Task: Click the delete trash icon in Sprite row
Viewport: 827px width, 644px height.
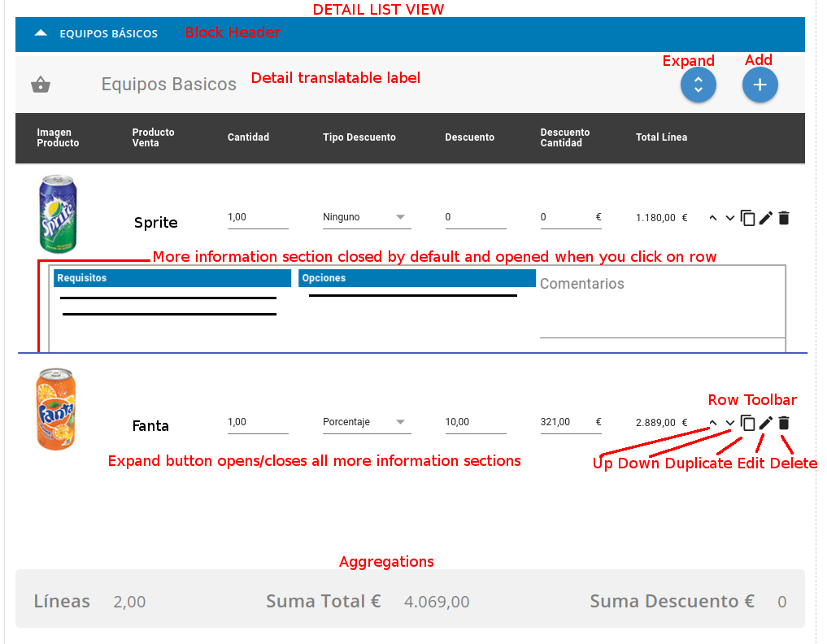Action: click(x=784, y=218)
